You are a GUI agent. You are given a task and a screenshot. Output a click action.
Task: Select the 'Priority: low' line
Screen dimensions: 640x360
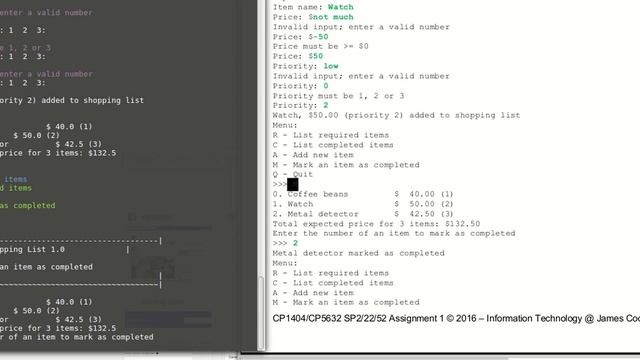point(305,66)
